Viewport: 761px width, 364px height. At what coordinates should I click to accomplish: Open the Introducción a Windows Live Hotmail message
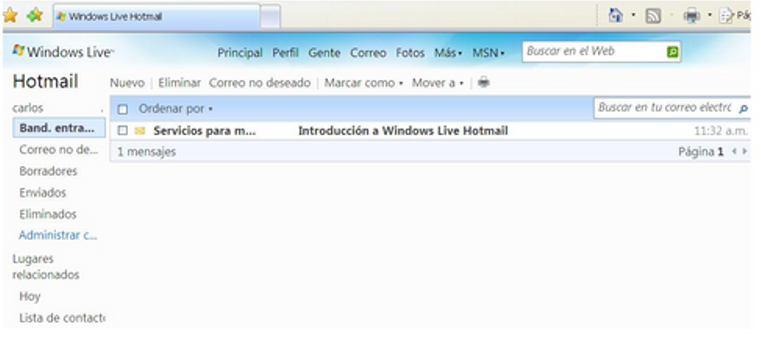[403, 131]
